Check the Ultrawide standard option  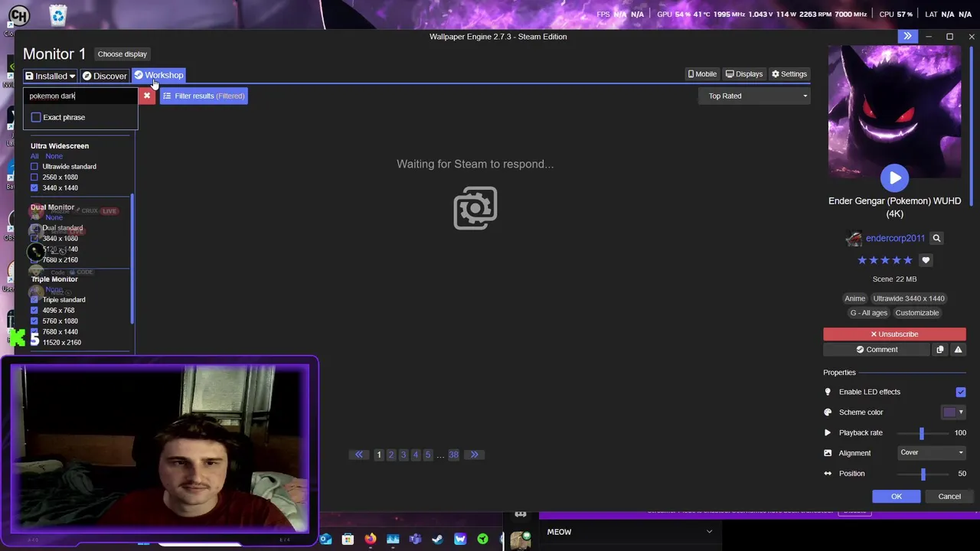[34, 166]
